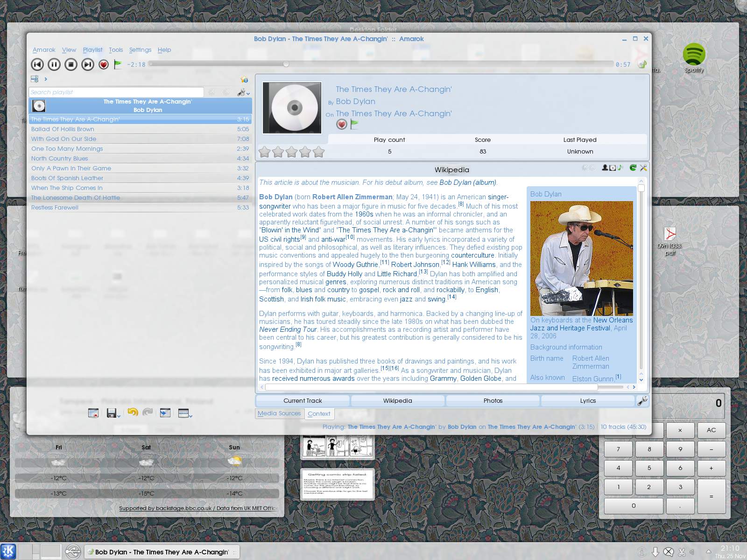Image resolution: width=747 pixels, height=560 pixels.
Task: Open the clock showing 21:10
Action: (730, 552)
